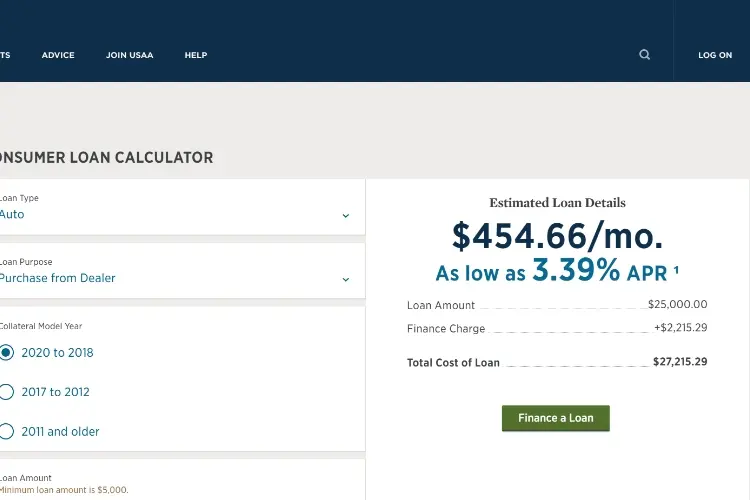Click the Finance a Loan button

pyautogui.click(x=556, y=418)
